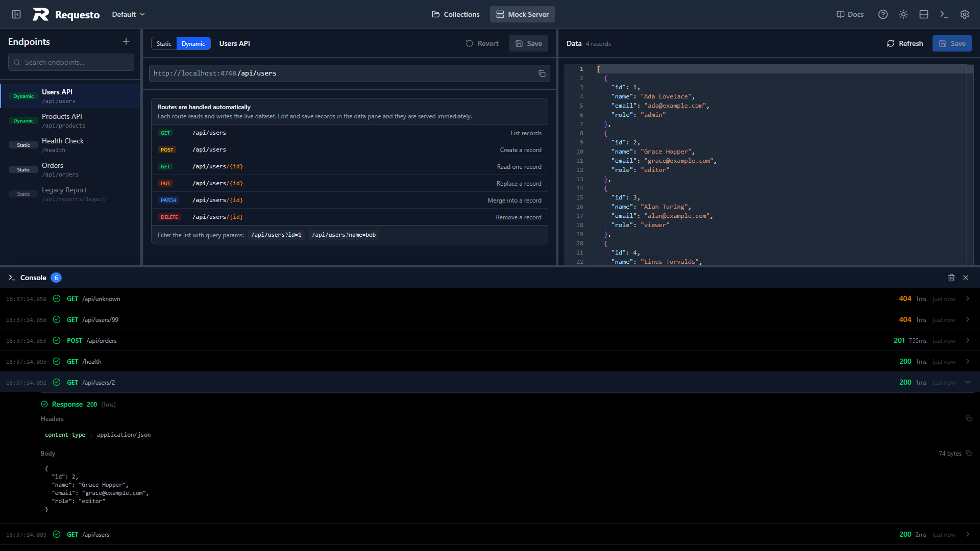The image size is (980, 551).
Task: Clear console with trash icon
Action: pos(951,278)
